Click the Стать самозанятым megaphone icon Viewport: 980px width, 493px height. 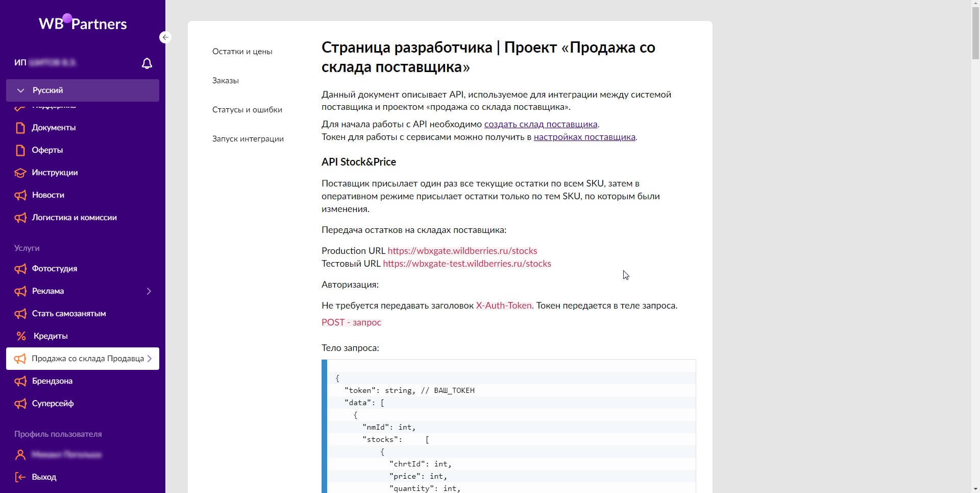coord(20,314)
